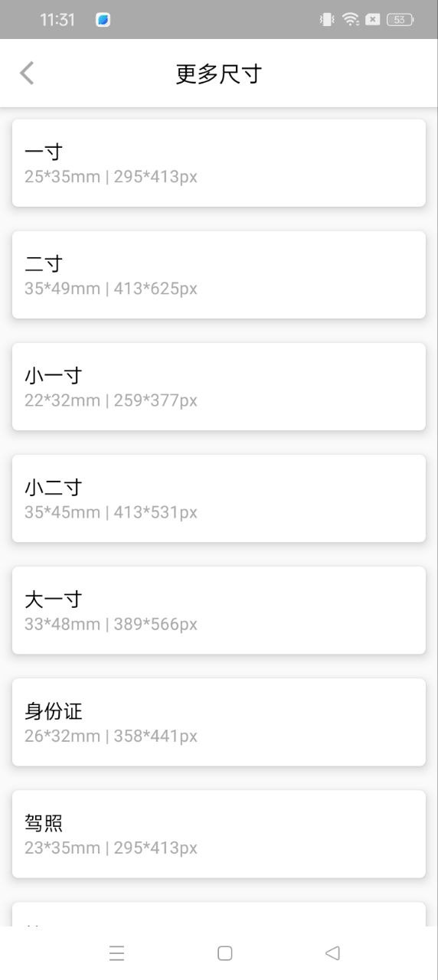Tap the Wi-Fi status icon
The width and height of the screenshot is (438, 980).
pos(351,20)
